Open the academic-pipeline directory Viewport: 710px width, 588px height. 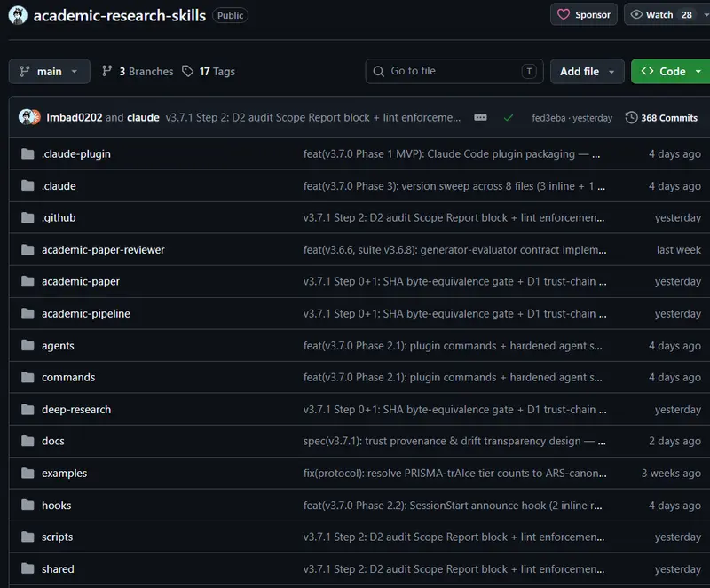[x=86, y=314]
